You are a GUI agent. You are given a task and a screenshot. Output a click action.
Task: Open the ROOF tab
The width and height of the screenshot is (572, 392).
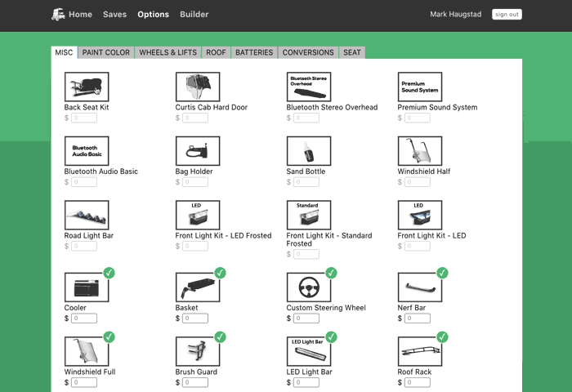216,52
